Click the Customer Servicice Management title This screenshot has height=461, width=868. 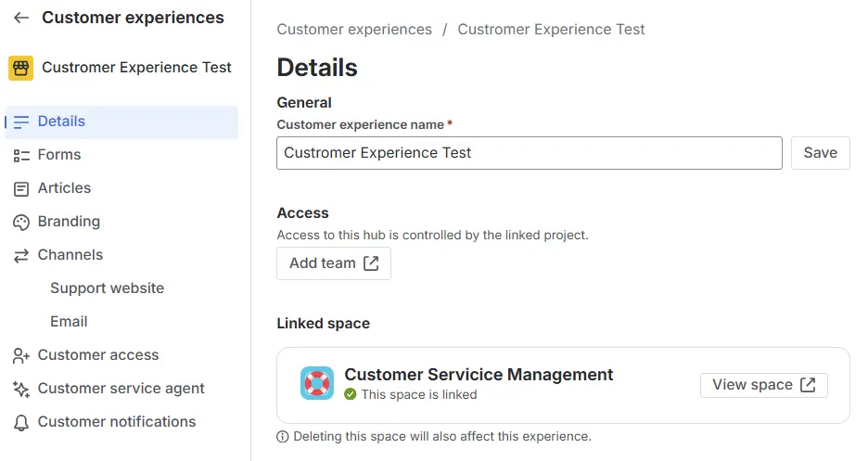tap(479, 375)
